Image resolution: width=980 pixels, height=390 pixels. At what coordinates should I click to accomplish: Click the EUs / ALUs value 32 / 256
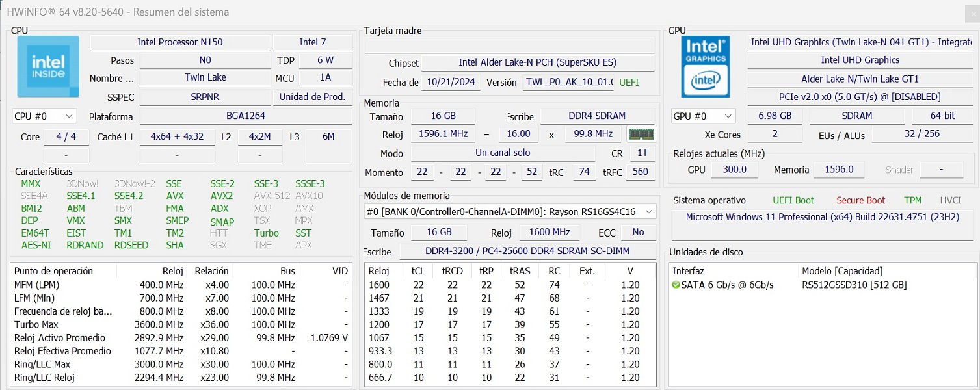(922, 135)
